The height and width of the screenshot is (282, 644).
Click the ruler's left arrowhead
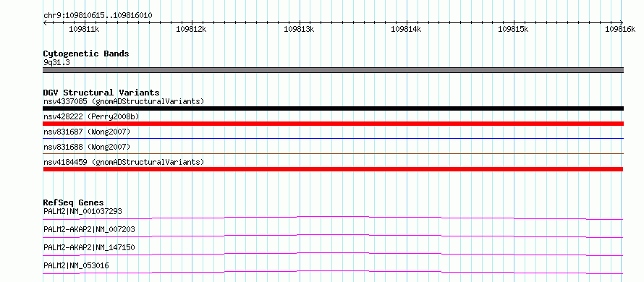[45, 22]
